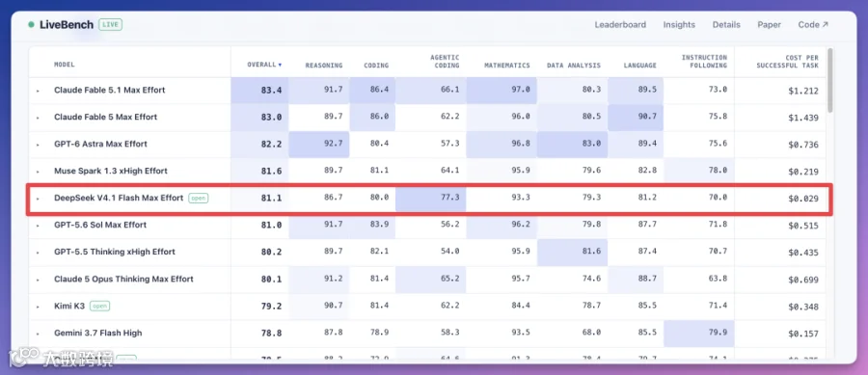This screenshot has width=868, height=375.
Task: Click the Overall column sort arrow
Action: 280,66
